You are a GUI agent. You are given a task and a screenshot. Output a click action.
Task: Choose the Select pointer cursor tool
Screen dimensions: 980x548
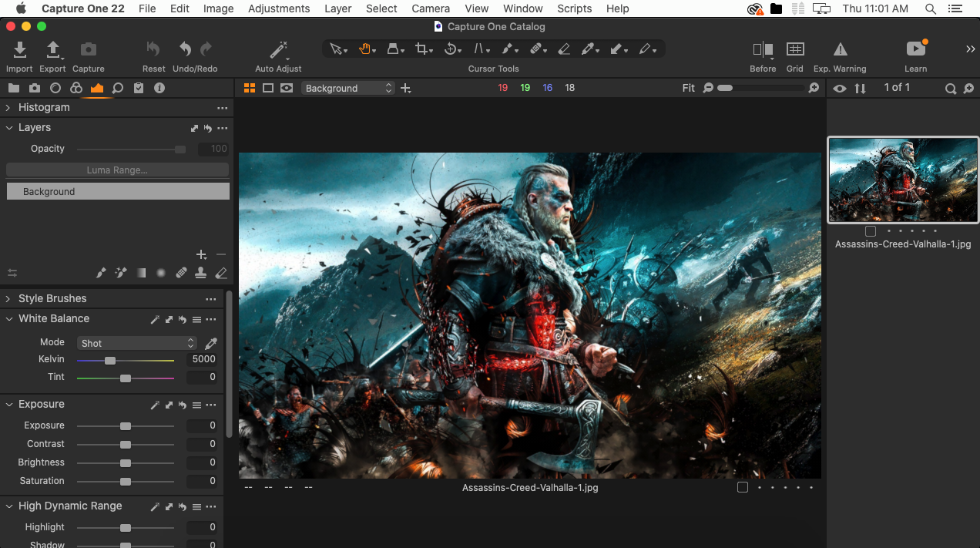coord(336,49)
